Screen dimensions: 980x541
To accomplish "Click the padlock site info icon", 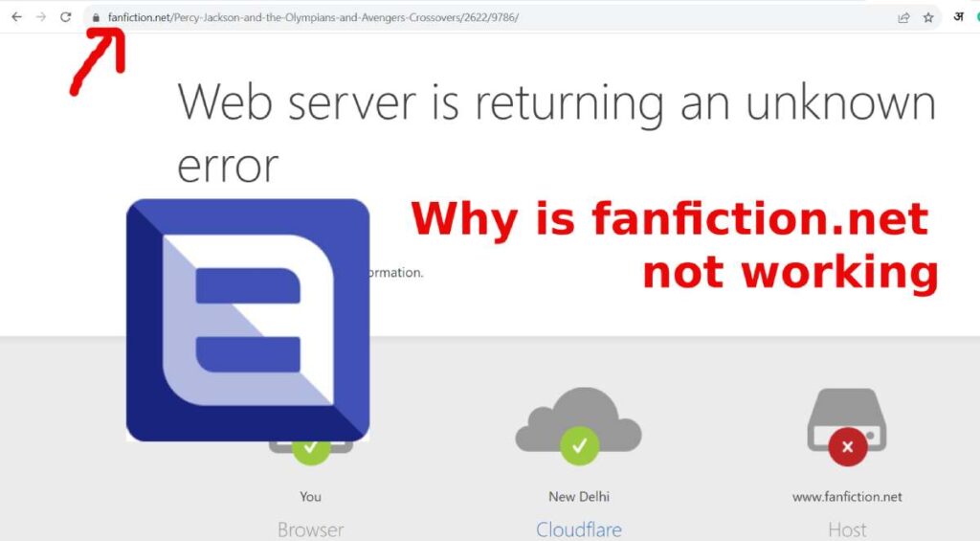I will pos(96,17).
